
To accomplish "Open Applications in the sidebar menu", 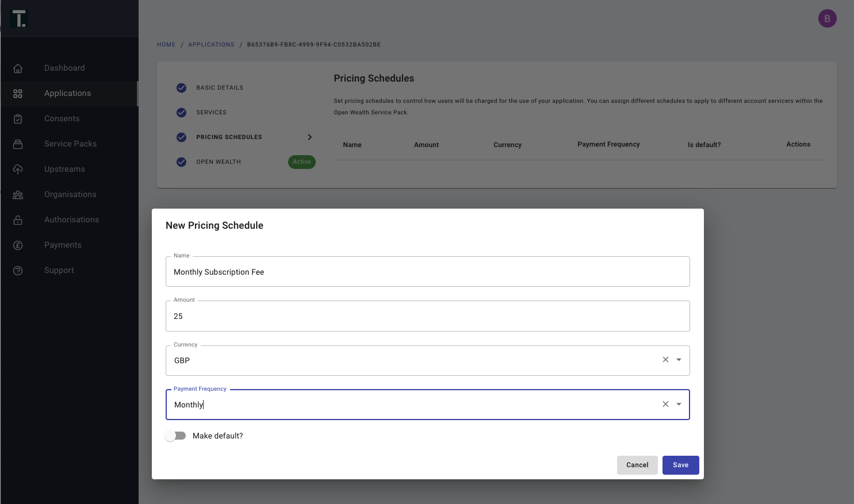I will 67,94.
